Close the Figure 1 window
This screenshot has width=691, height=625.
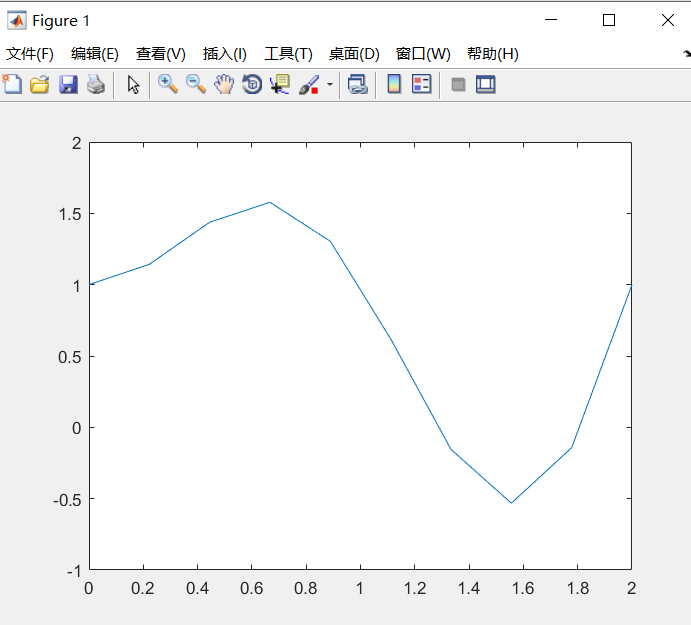(x=668, y=20)
